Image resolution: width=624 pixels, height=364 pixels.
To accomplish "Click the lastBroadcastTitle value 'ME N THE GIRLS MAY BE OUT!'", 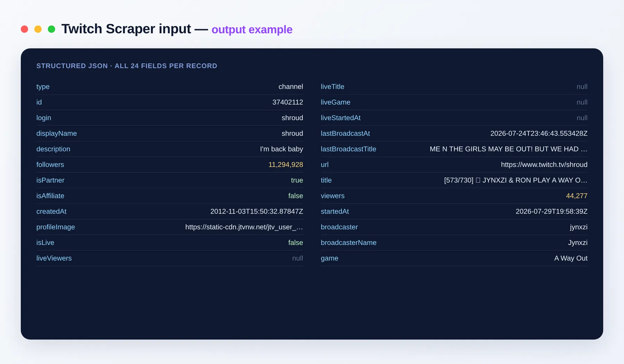I will [509, 149].
